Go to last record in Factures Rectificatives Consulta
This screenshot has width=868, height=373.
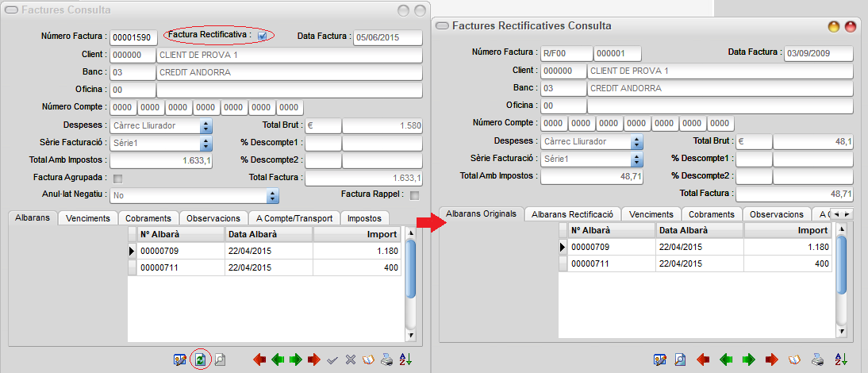click(x=772, y=360)
